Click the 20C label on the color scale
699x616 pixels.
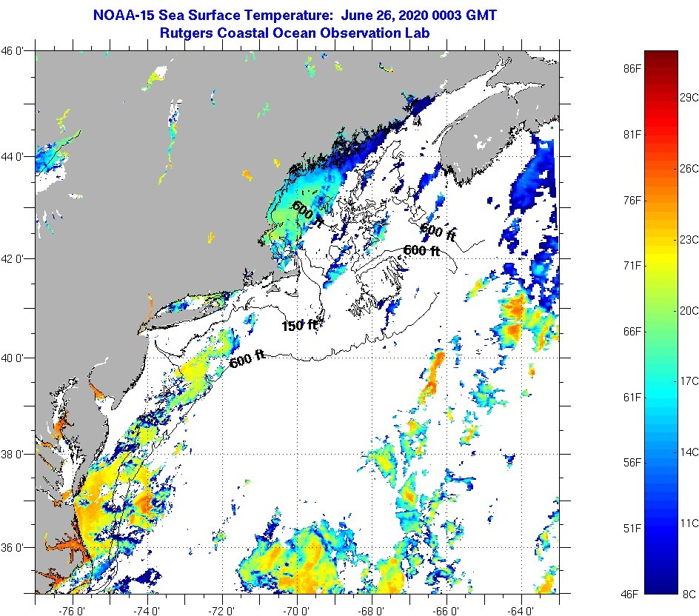tap(689, 310)
